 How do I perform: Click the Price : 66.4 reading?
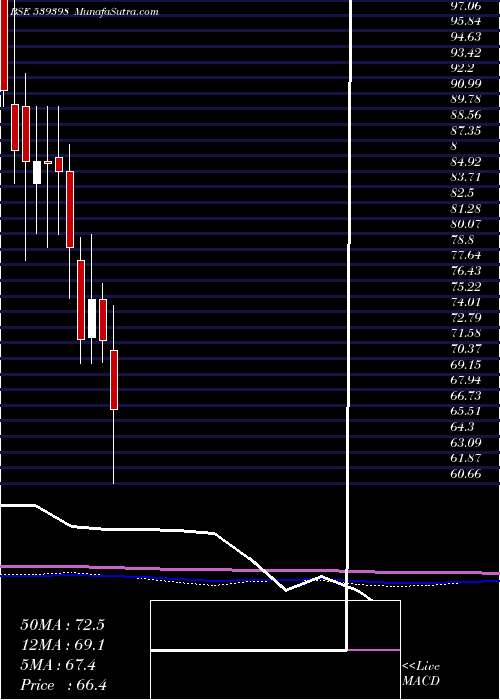coord(64,685)
